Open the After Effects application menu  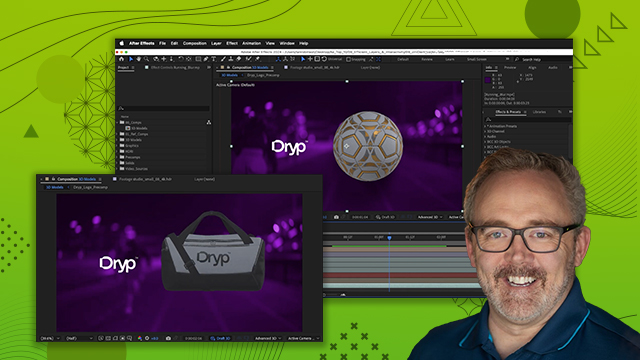point(142,43)
